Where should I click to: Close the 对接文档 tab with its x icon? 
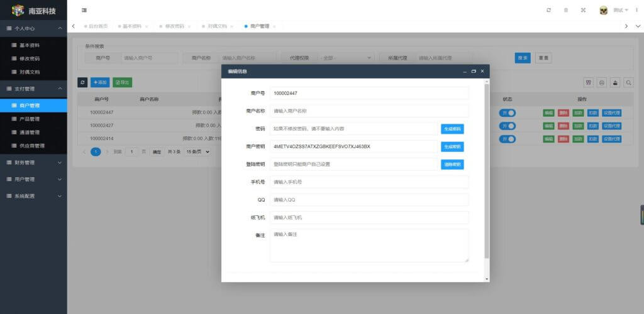[231, 26]
